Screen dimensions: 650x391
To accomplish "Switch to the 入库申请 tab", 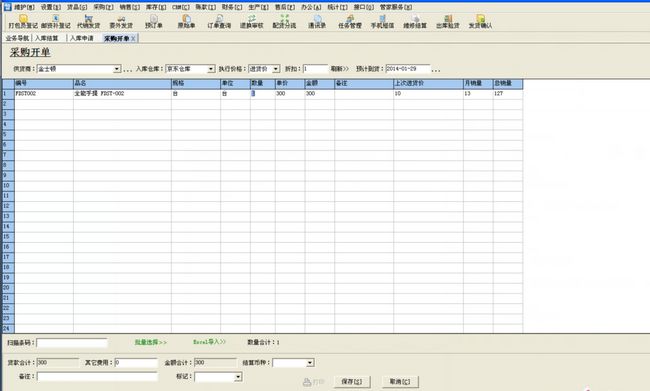I will pos(82,38).
